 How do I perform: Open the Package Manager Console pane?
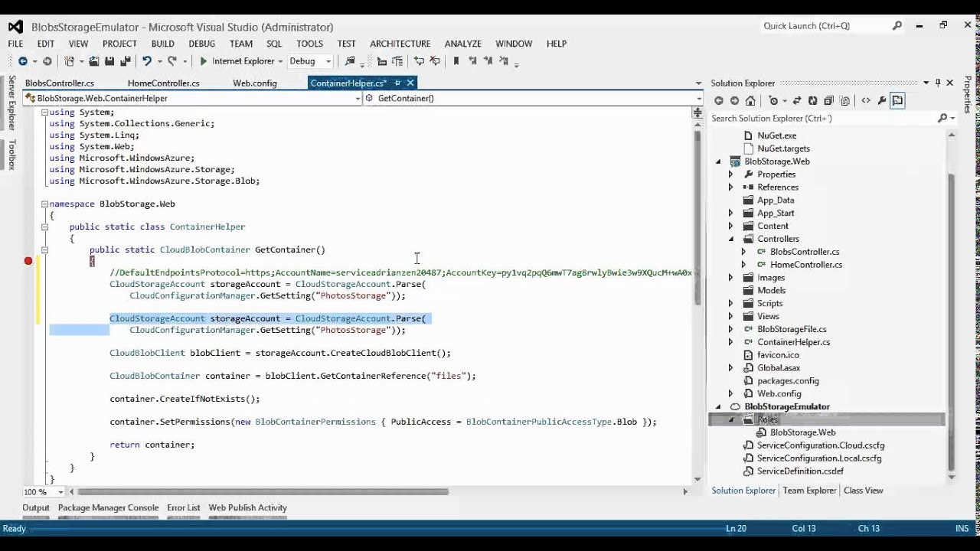point(108,507)
